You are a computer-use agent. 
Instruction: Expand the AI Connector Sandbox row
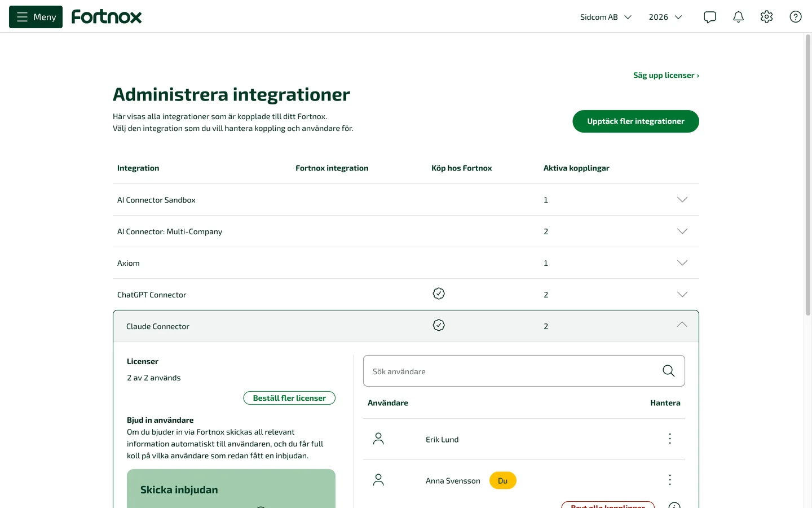click(x=682, y=200)
